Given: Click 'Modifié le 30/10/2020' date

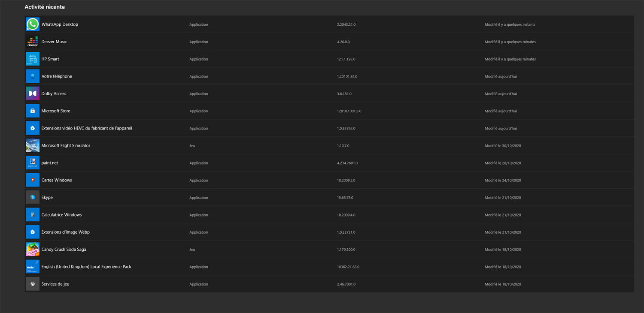Looking at the screenshot, I should (x=503, y=146).
